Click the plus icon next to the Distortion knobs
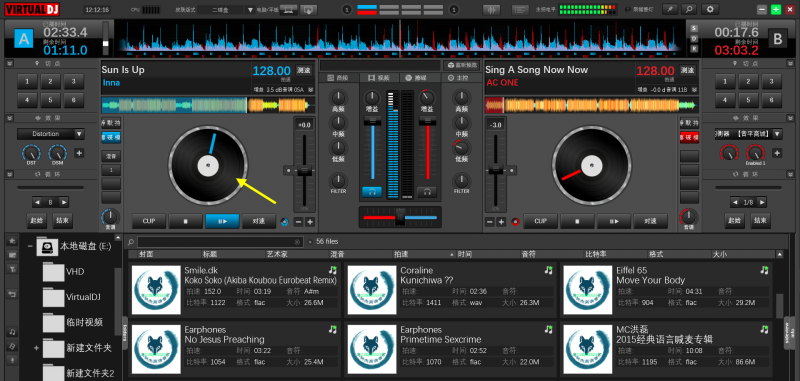This screenshot has height=381, width=800. [x=79, y=153]
